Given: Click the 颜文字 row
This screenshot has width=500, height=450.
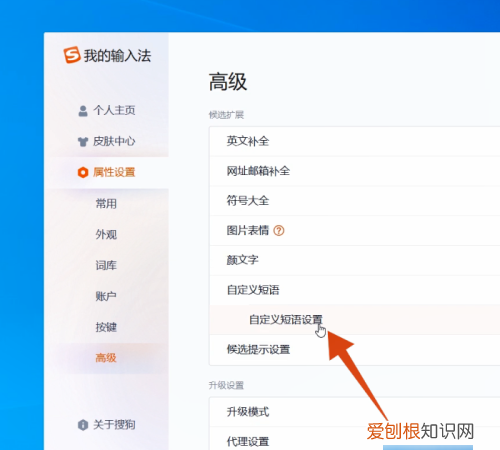Looking at the screenshot, I should click(355, 260).
